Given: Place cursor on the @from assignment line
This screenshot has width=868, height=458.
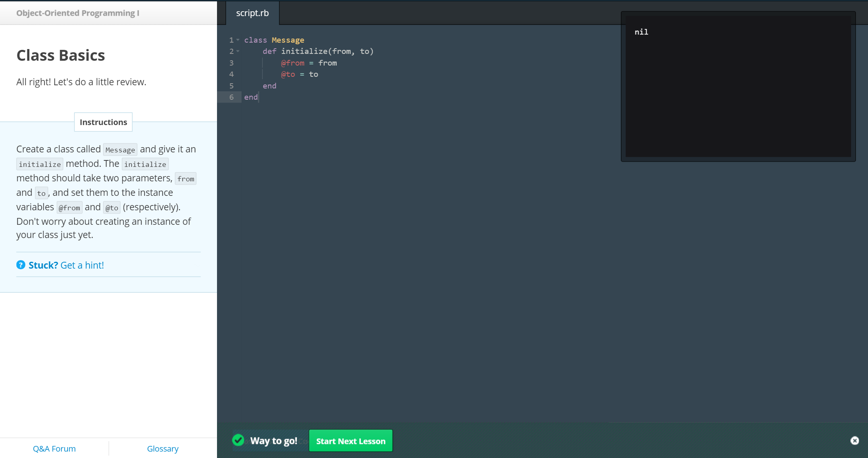Looking at the screenshot, I should pos(309,63).
